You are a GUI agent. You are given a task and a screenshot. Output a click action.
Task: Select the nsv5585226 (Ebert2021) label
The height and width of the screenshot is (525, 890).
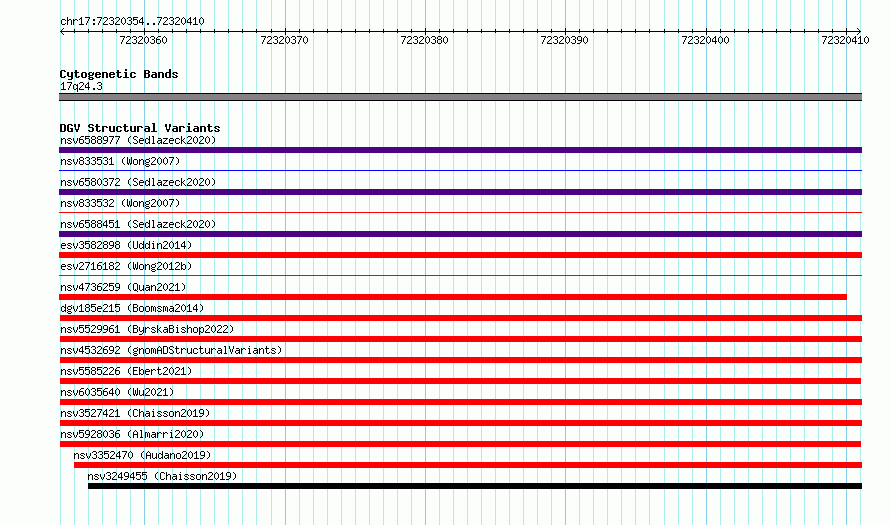click(x=126, y=371)
